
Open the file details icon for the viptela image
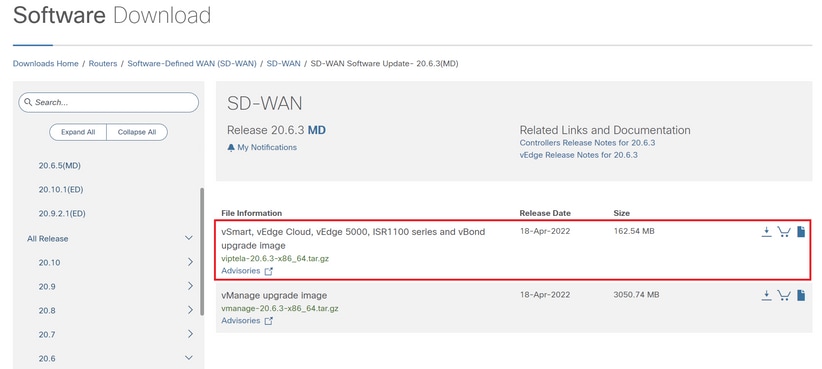(801, 232)
